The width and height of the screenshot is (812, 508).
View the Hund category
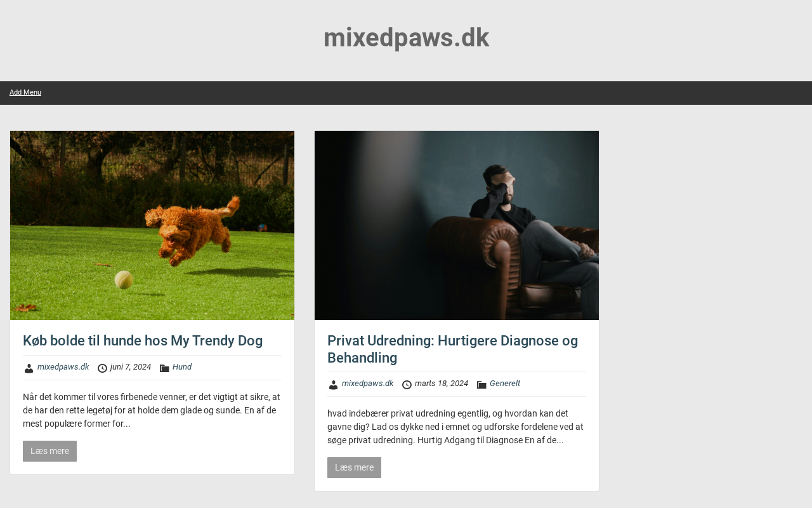[x=182, y=367]
